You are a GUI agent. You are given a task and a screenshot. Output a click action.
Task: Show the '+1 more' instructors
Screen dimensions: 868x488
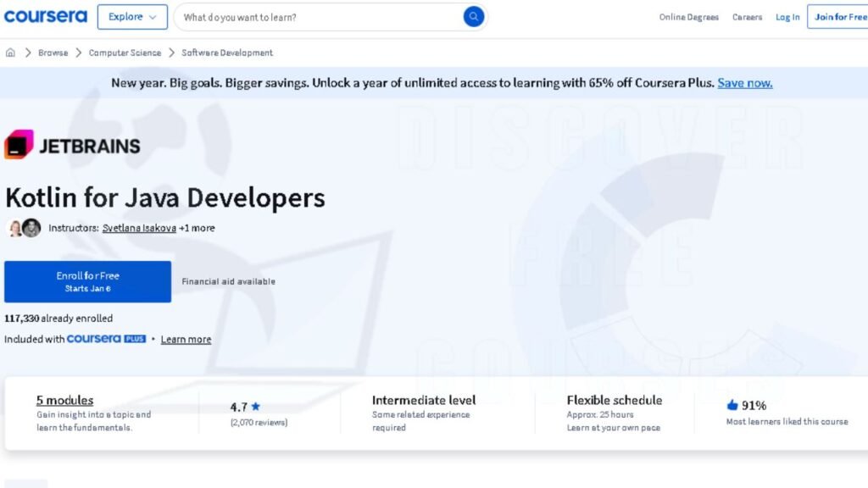point(197,228)
